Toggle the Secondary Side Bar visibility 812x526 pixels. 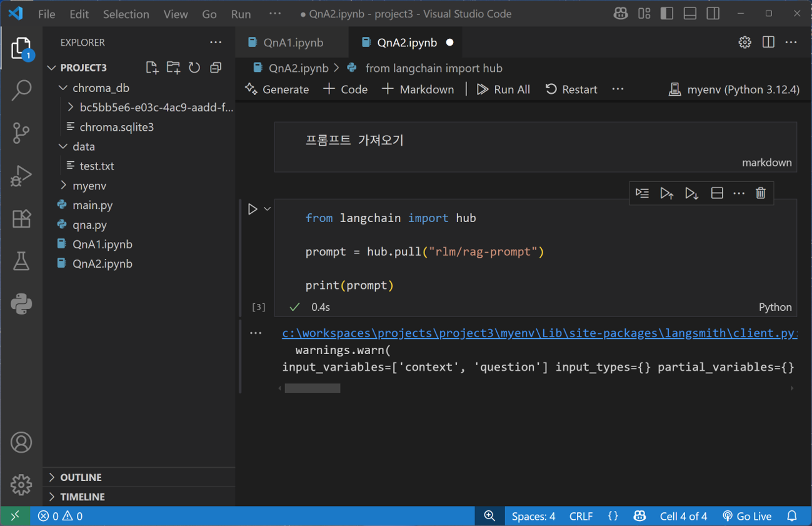click(713, 14)
